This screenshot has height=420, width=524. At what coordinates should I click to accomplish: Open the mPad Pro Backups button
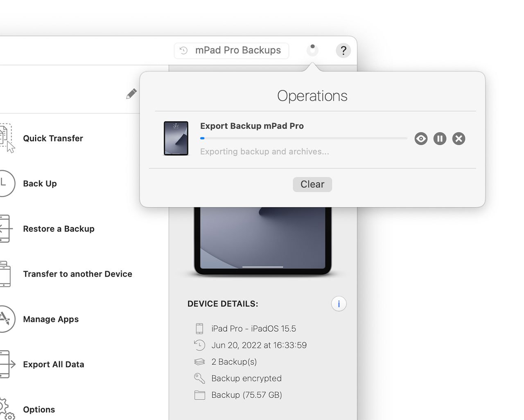pos(231,50)
